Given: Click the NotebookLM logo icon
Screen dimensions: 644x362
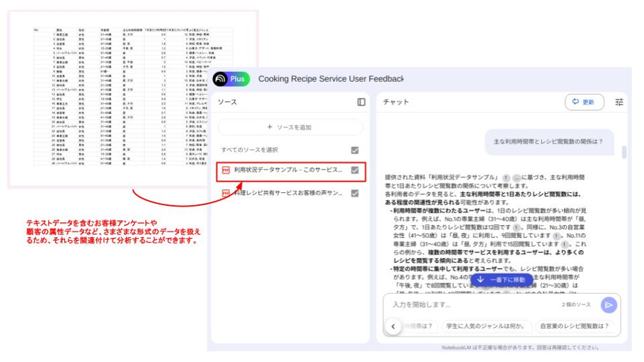Looking at the screenshot, I should pos(221,79).
